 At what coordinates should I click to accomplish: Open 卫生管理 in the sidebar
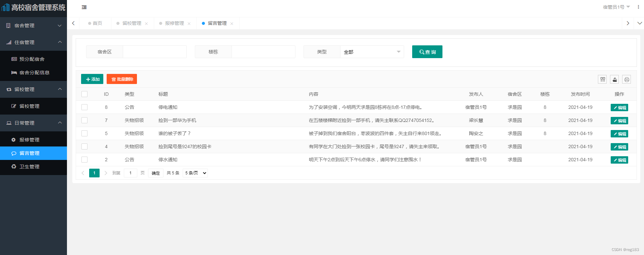click(33, 167)
